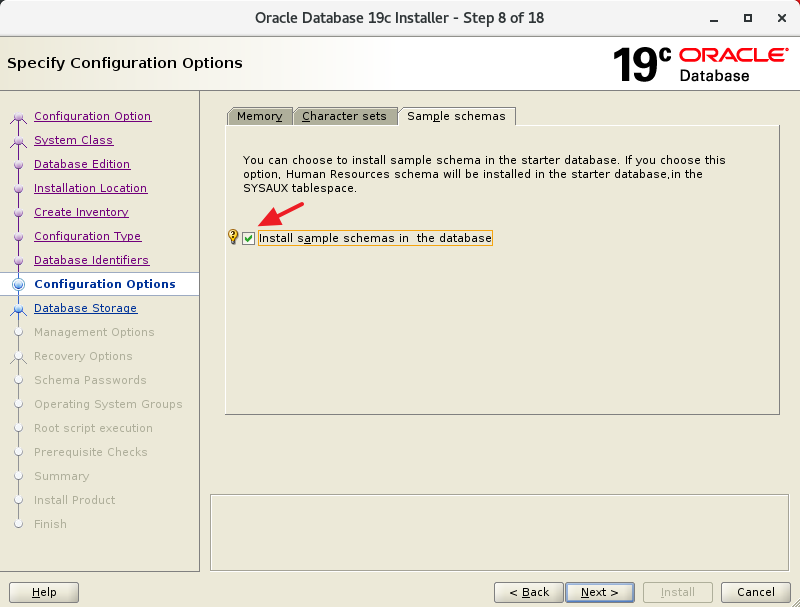Click the Help button
This screenshot has height=607, width=800.
pyautogui.click(x=44, y=592)
